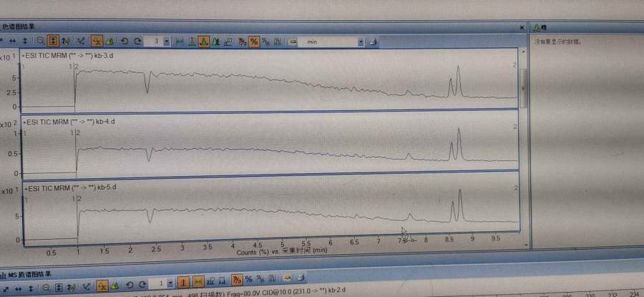Toggle overlay mode in chromatogram toolbar
Image resolution: width=644 pixels, height=297 pixels.
tap(109, 42)
